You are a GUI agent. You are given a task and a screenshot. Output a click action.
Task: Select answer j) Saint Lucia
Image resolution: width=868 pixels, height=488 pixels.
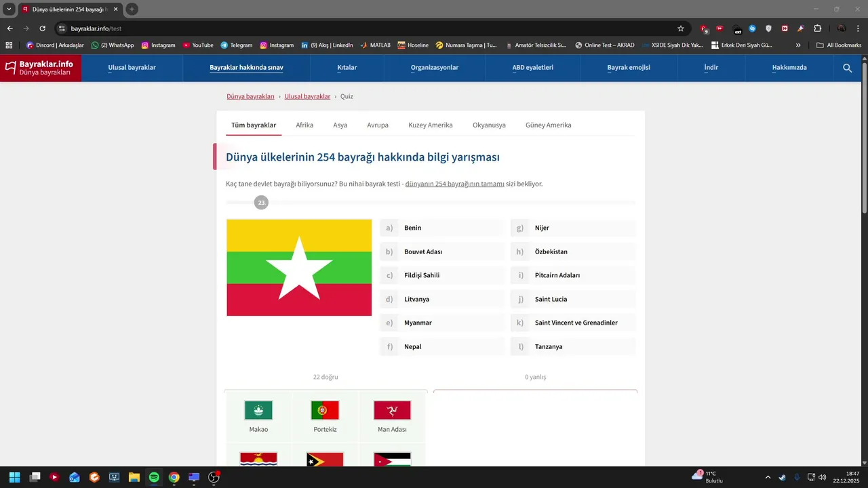click(x=573, y=299)
